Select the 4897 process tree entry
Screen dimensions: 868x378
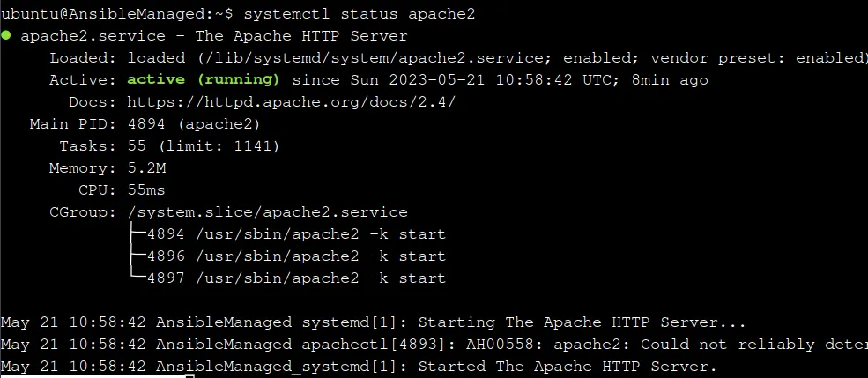(x=296, y=278)
